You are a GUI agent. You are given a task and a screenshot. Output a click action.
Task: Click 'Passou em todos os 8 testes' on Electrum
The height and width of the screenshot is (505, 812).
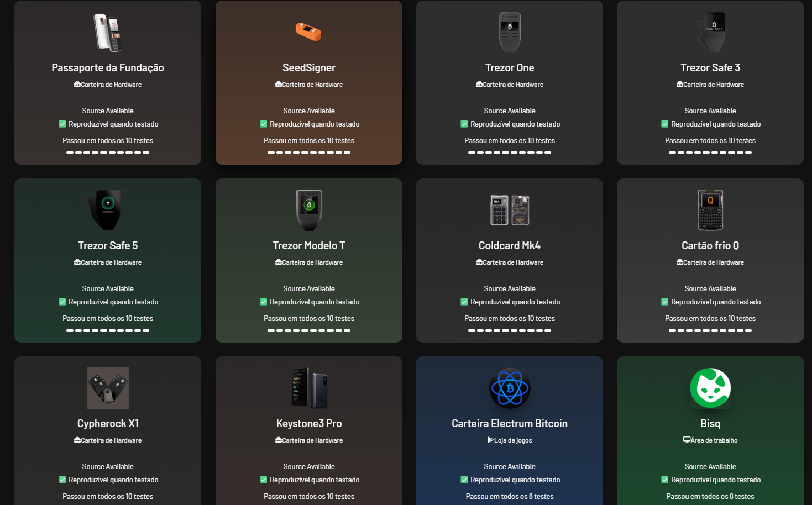pos(510,497)
